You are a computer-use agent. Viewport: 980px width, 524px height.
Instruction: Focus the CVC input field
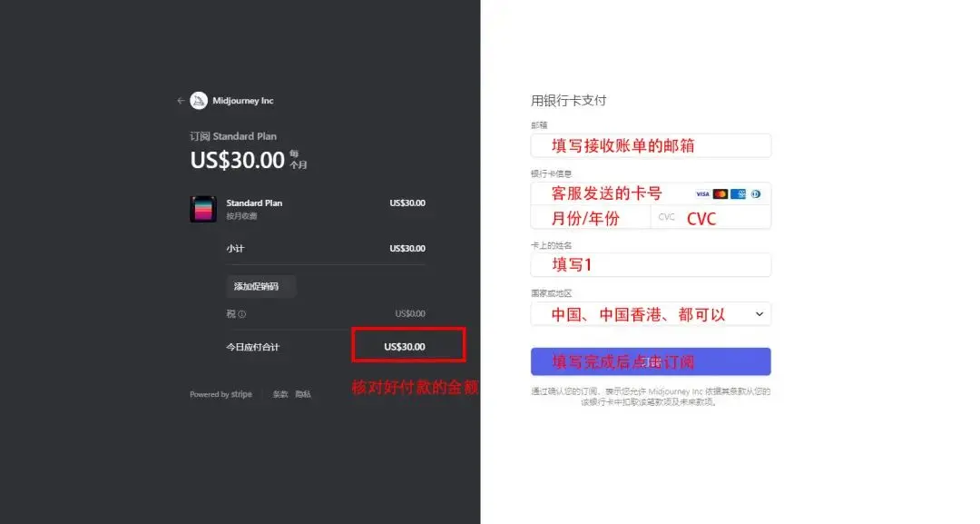[710, 218]
